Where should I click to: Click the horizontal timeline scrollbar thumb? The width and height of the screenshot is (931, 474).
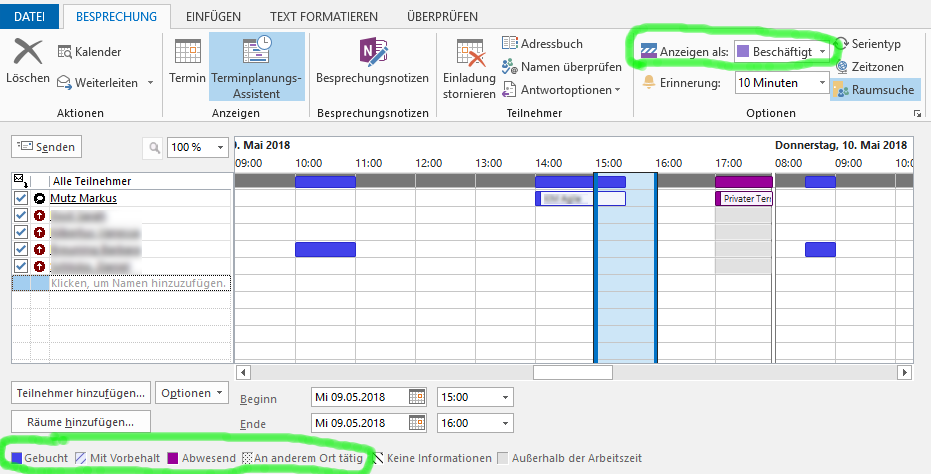[572, 372]
